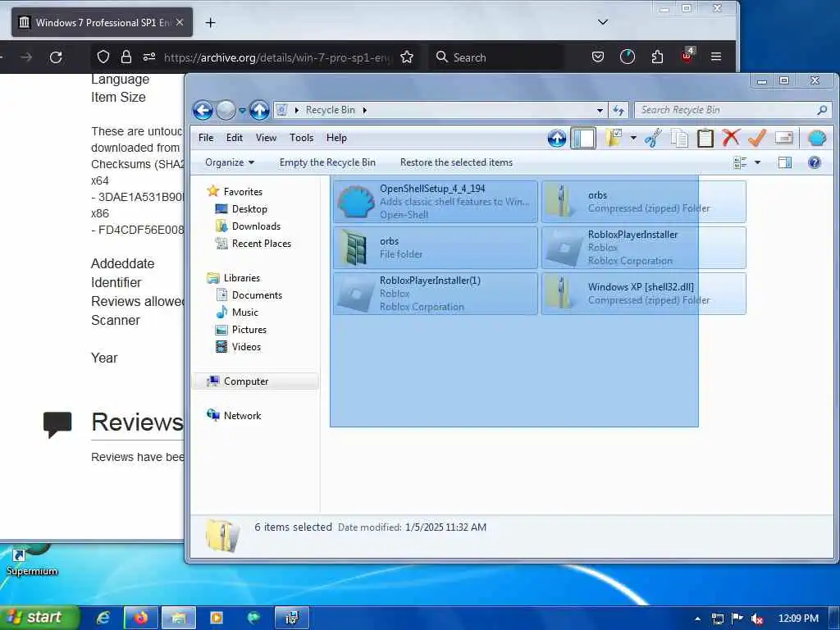Viewport: 840px width, 630px height.
Task: Click the Copy pages icon
Action: click(x=680, y=138)
